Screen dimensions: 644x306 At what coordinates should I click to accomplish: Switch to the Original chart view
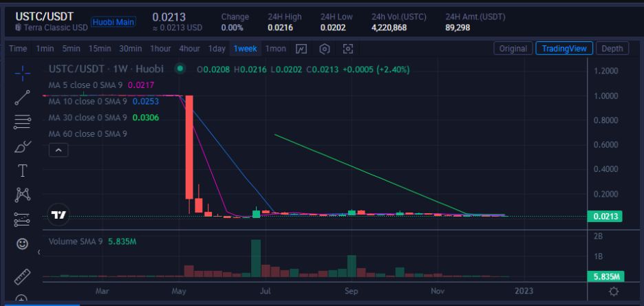click(x=513, y=48)
